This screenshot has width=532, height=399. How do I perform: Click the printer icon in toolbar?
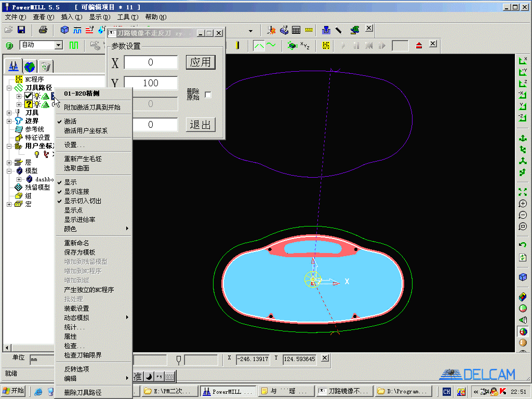[x=43, y=30]
